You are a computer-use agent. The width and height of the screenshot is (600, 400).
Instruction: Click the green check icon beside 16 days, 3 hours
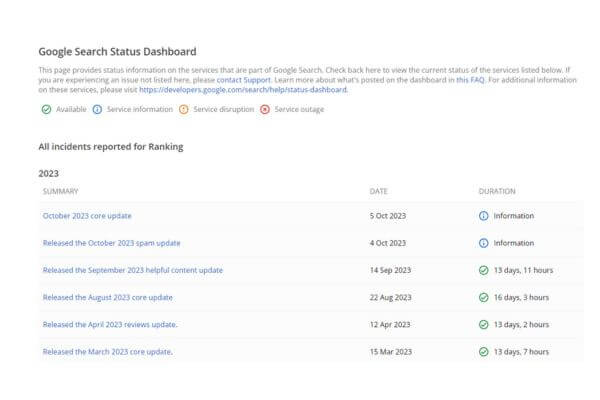click(x=484, y=297)
